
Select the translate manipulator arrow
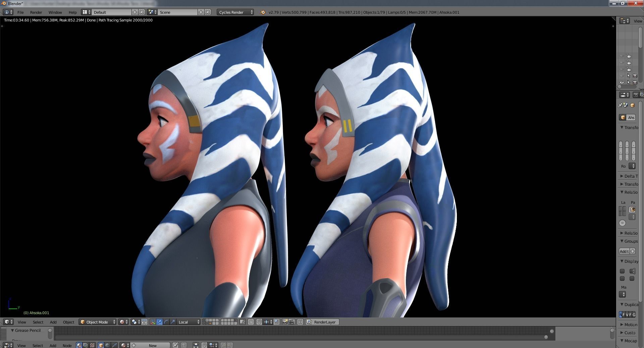pyautogui.click(x=159, y=322)
